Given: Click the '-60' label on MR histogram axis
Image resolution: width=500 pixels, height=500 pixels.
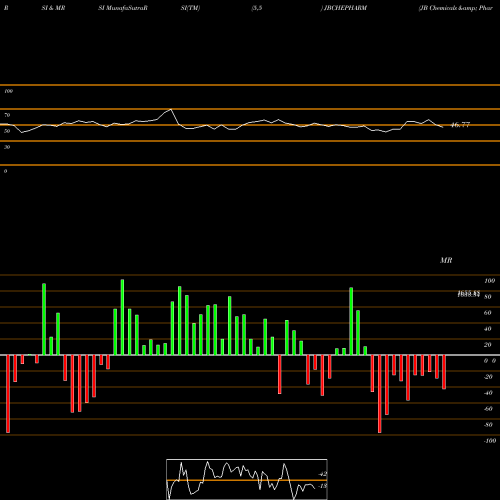Looking at the screenshot, I should [488, 409].
